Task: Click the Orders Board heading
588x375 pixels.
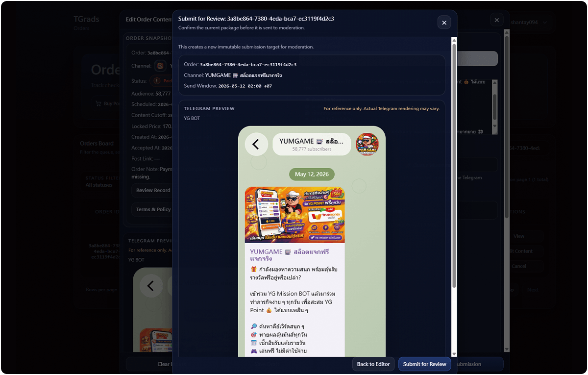Action: [97, 144]
